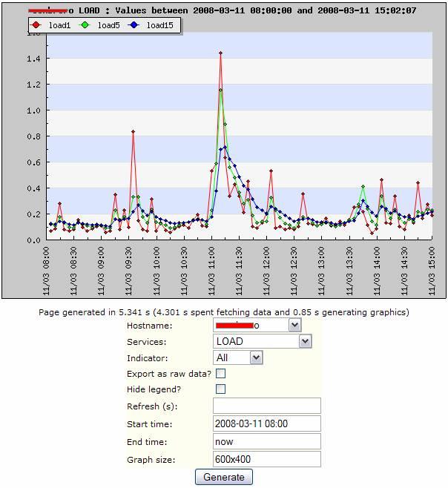Viewport: 448px width, 488px height.
Task: Click the green load5 legend marker
Action: tap(85, 25)
